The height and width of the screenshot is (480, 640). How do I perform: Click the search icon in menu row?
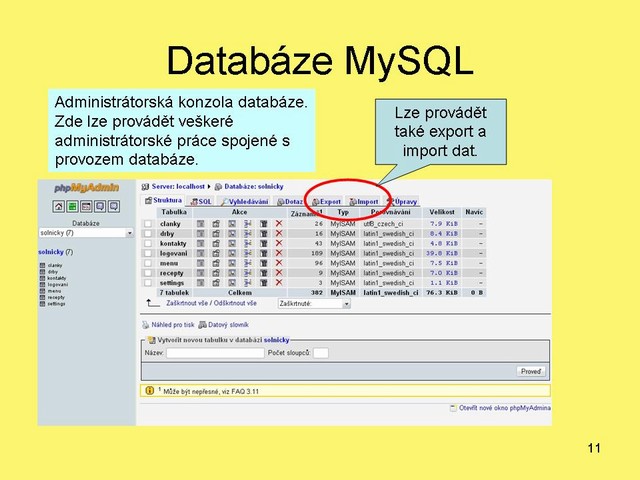coord(232,263)
